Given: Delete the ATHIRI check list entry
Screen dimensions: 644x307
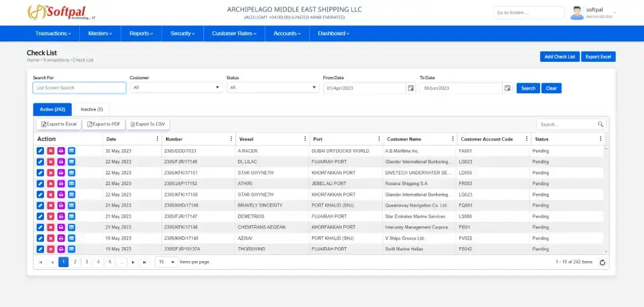Looking at the screenshot, I should pos(51,183).
